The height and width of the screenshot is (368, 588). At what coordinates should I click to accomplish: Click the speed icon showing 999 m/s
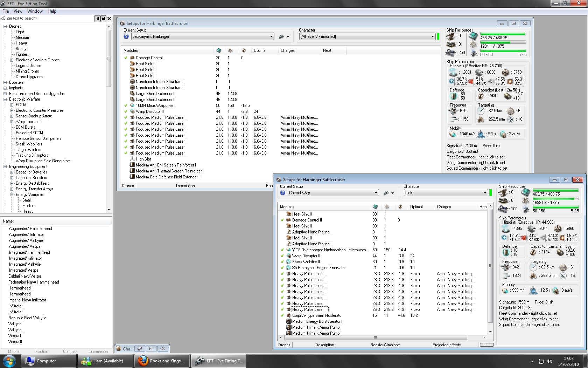click(x=505, y=290)
